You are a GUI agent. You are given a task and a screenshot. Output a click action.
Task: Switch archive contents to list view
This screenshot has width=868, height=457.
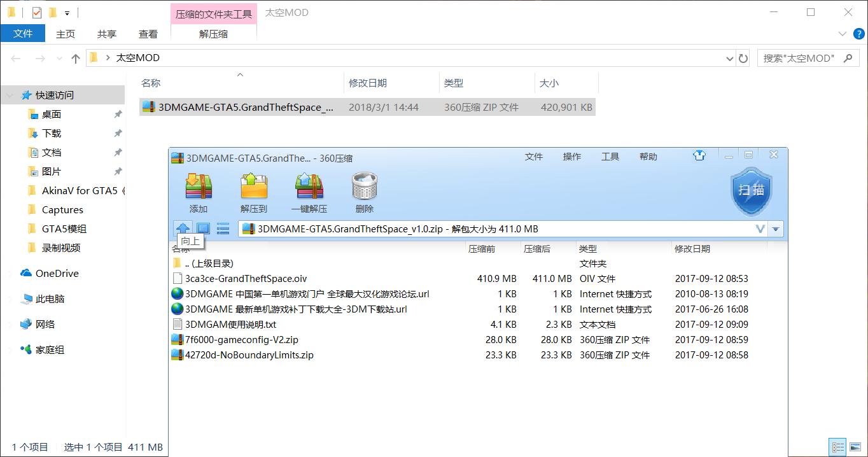pos(222,228)
